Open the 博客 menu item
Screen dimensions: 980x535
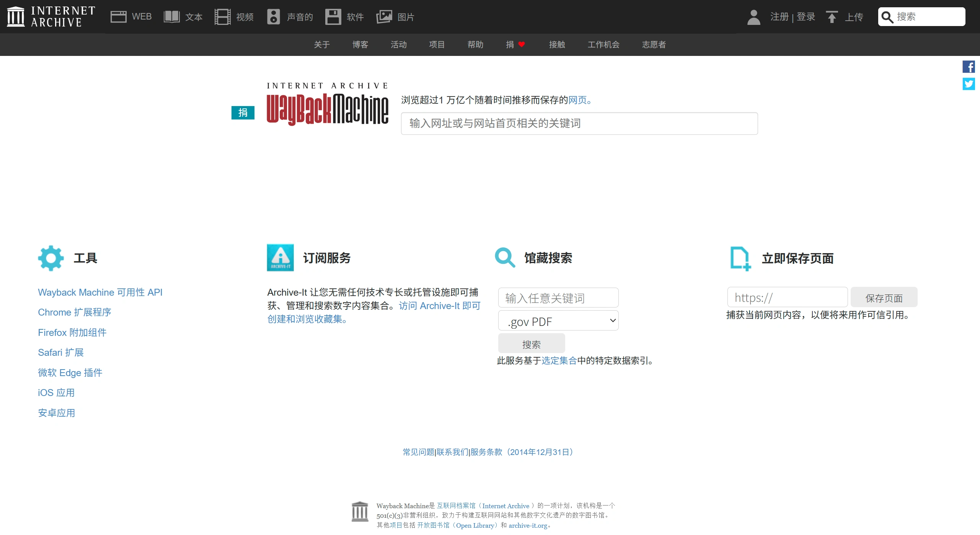360,44
